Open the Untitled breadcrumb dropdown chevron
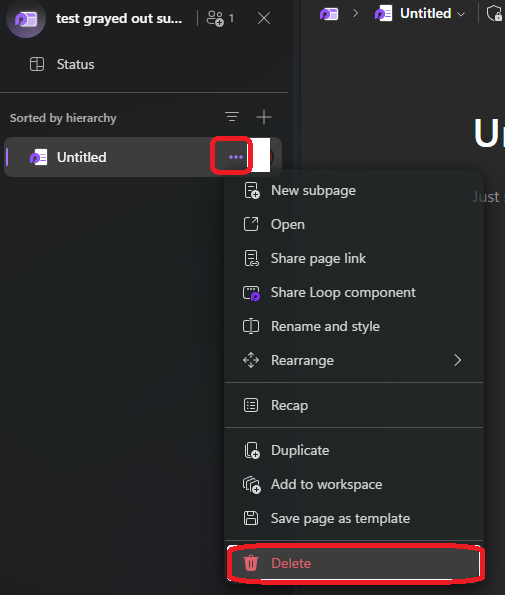This screenshot has width=505, height=595. pos(461,14)
